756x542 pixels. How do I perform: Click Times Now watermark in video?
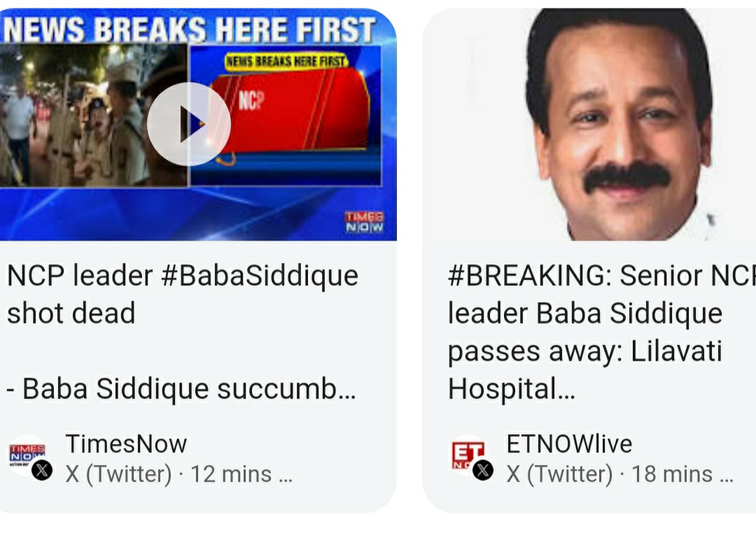364,222
